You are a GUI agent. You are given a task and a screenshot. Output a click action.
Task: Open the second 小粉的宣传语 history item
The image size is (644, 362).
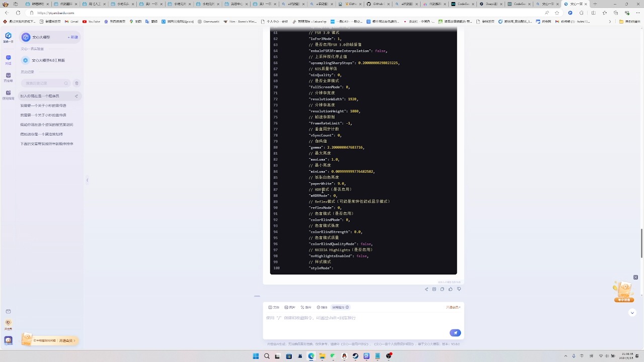point(43,115)
